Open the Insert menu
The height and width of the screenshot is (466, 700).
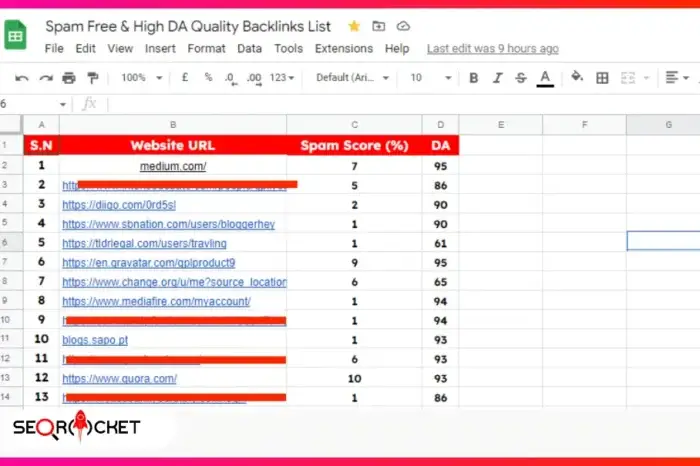coord(160,49)
